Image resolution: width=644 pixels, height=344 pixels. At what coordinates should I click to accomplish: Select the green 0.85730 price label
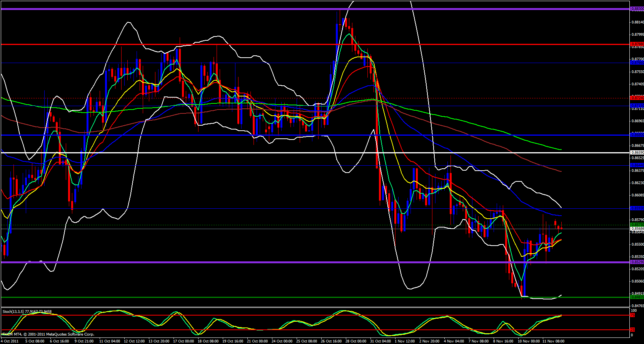[637, 224]
